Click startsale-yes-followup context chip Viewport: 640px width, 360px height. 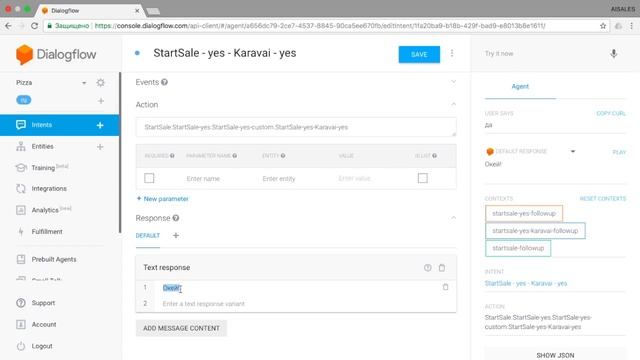(x=524, y=213)
